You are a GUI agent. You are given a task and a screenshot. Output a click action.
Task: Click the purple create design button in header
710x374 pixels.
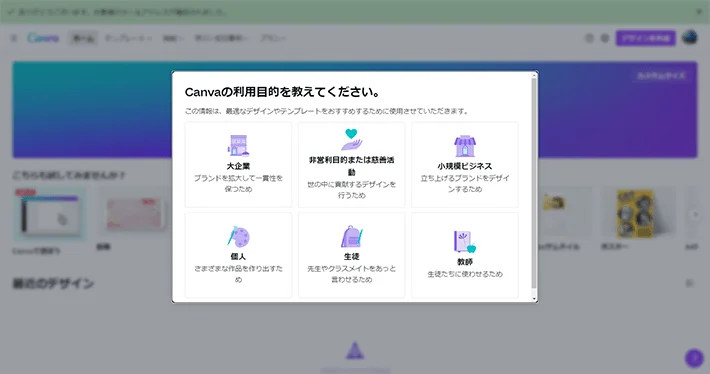pos(646,38)
